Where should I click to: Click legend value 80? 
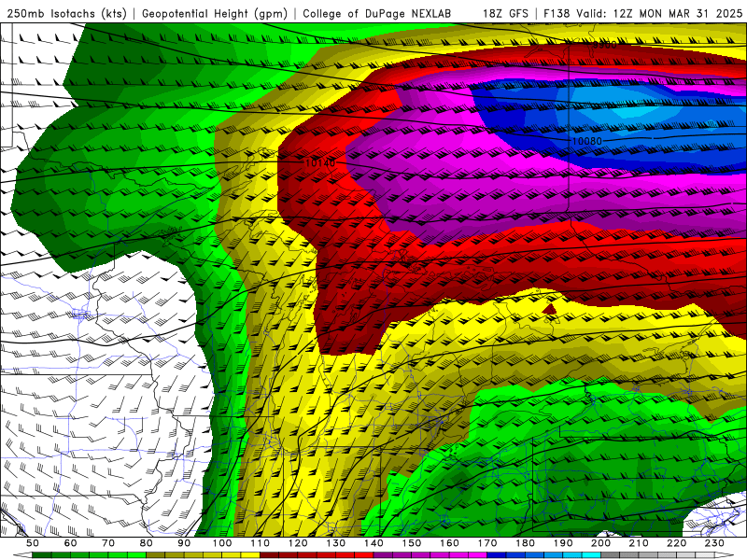[147, 543]
